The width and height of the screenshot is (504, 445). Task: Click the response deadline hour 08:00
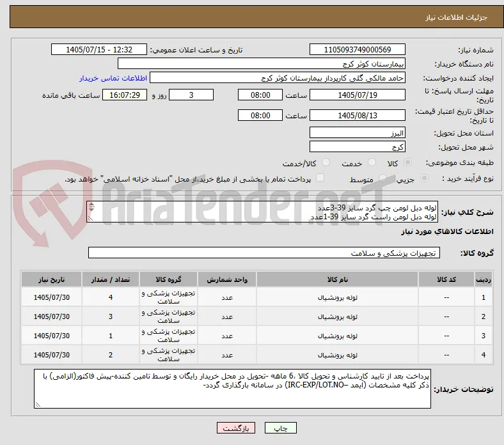tap(260, 95)
